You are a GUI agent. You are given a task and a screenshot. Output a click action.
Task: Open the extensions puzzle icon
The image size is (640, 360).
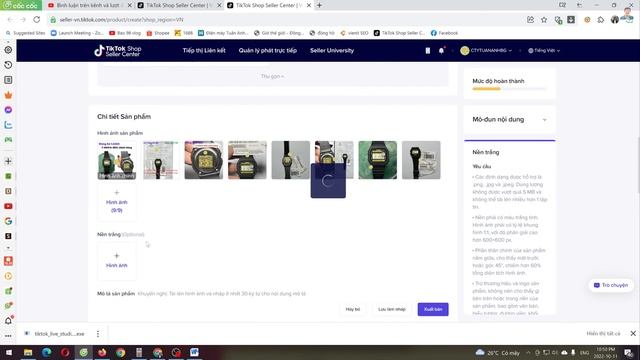pos(601,20)
